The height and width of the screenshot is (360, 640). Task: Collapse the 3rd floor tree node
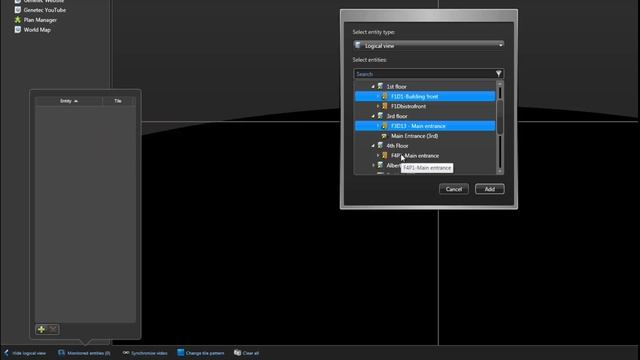pyautogui.click(x=373, y=116)
